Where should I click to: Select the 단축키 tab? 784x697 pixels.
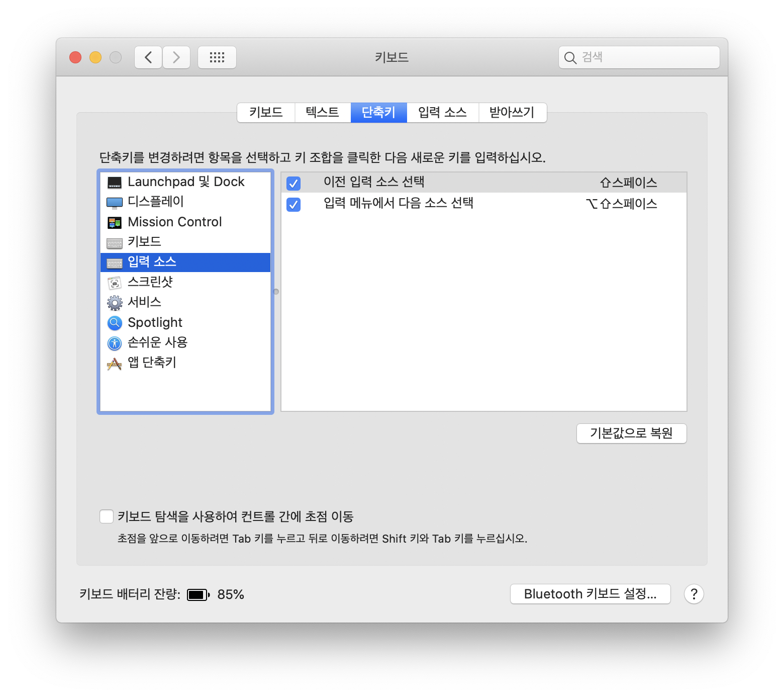point(379,112)
